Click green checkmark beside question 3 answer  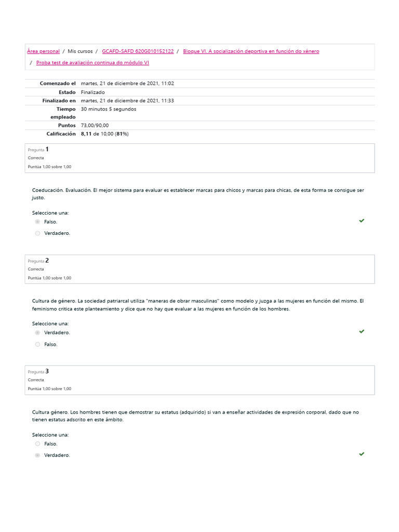coord(362,454)
